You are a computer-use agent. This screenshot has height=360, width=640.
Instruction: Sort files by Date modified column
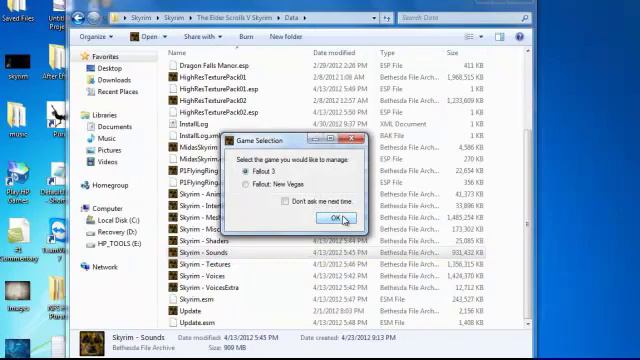334,53
